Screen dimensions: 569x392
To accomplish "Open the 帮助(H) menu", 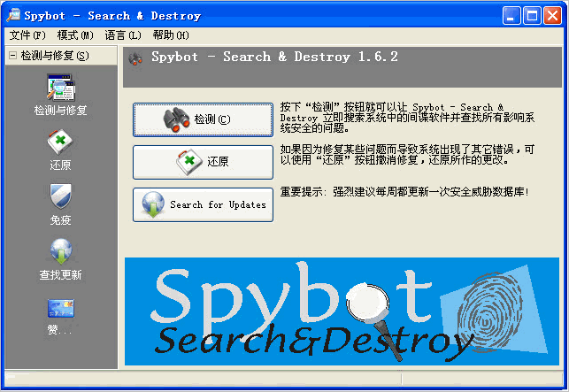I will click(171, 35).
